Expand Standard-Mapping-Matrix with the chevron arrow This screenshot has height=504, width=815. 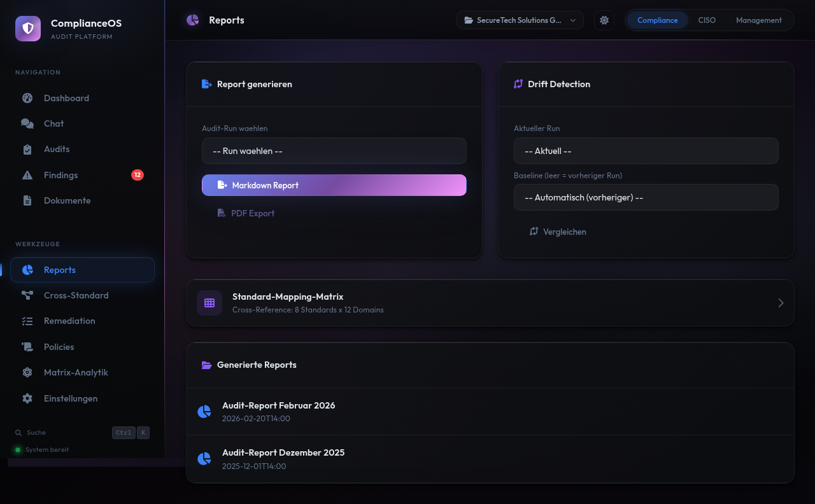(781, 303)
